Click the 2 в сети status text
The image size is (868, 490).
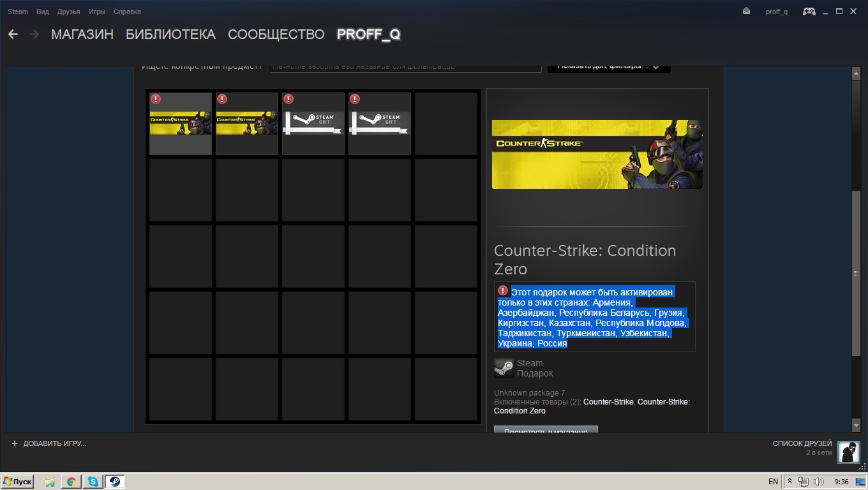coord(819,452)
